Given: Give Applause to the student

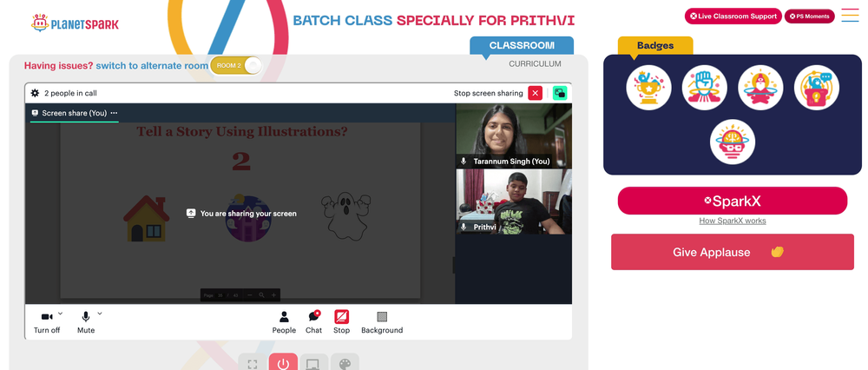Looking at the screenshot, I should point(733,252).
